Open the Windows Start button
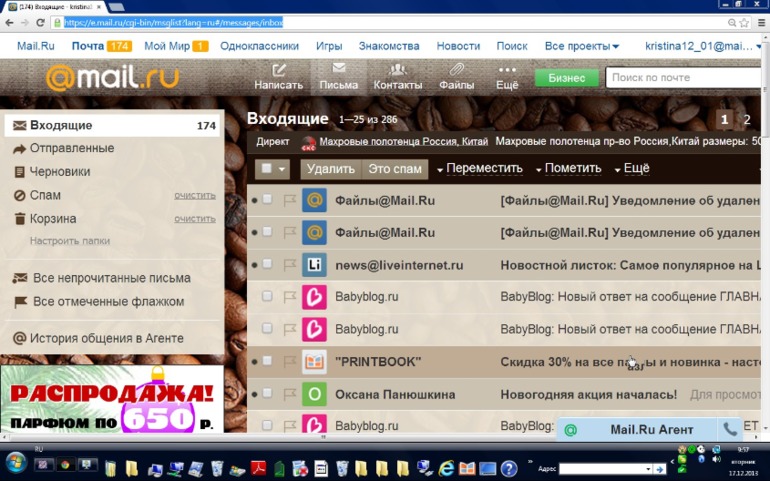The height and width of the screenshot is (481, 770). point(16,464)
